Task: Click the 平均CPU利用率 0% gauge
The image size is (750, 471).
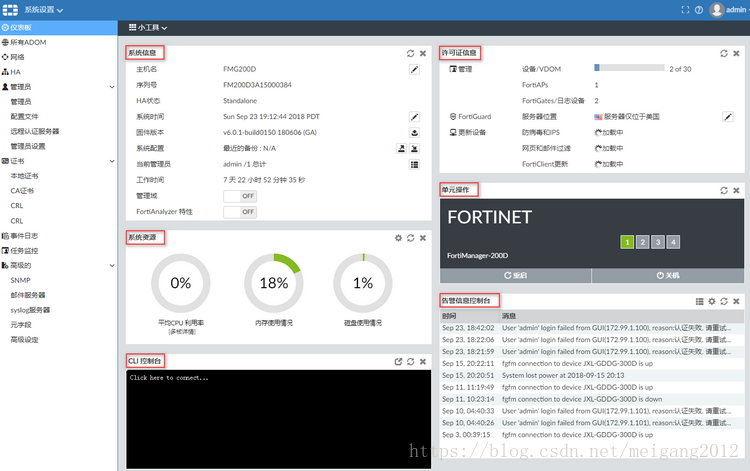Action: 181,283
